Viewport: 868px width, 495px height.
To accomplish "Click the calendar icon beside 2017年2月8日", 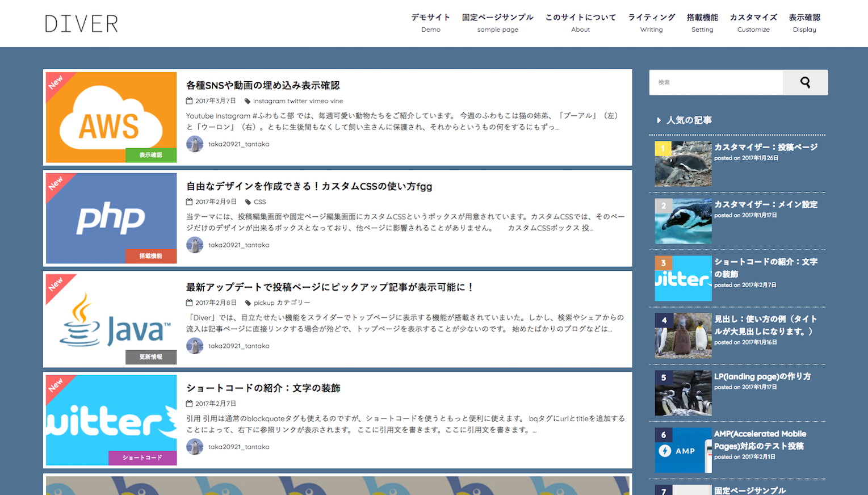I will click(189, 303).
